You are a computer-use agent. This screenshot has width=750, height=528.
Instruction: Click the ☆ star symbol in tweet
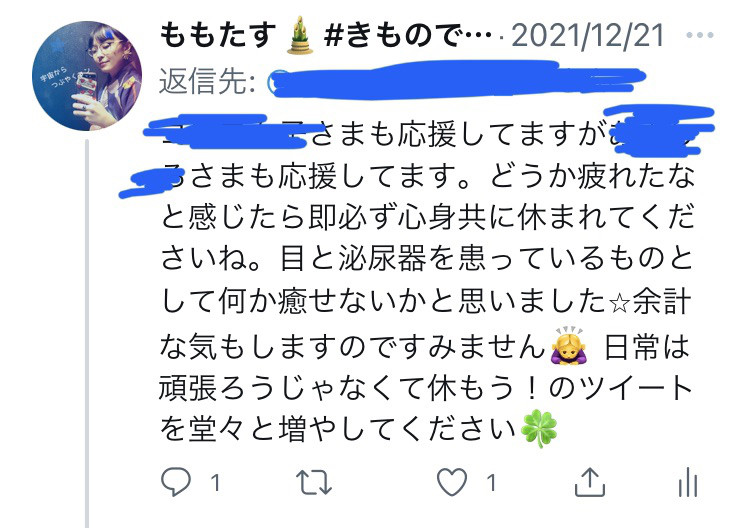619,305
